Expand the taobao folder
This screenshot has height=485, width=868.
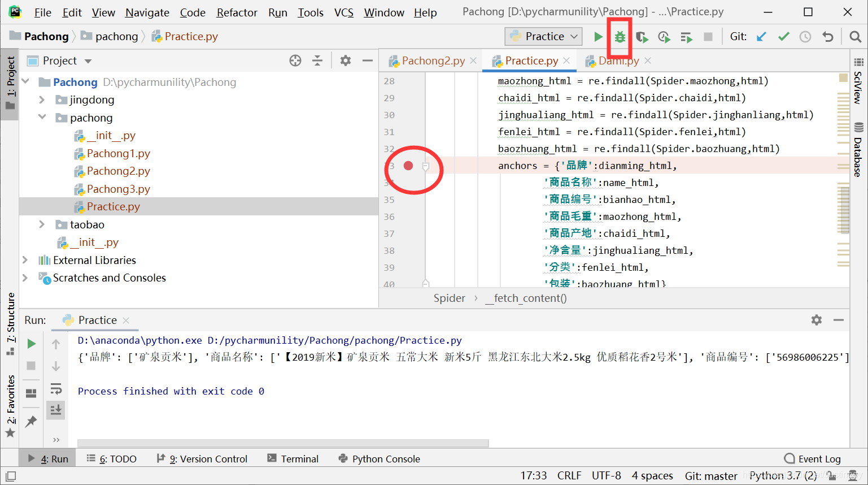pyautogui.click(x=42, y=224)
